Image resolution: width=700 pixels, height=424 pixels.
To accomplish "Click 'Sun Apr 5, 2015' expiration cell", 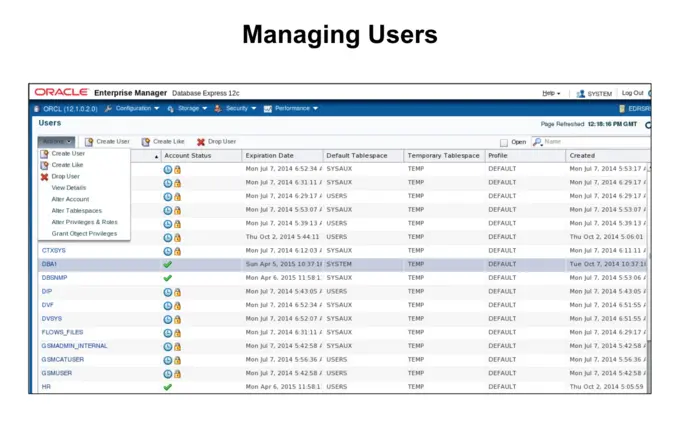I will pyautogui.click(x=283, y=264).
